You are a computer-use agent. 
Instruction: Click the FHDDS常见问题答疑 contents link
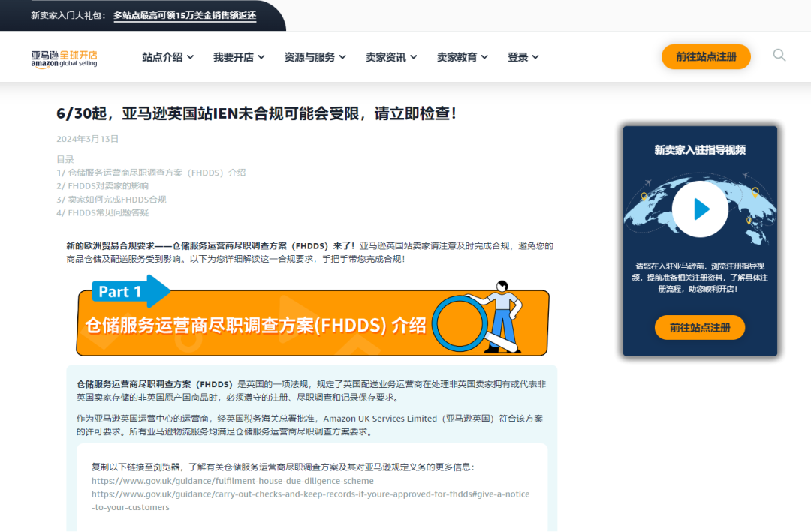[104, 212]
